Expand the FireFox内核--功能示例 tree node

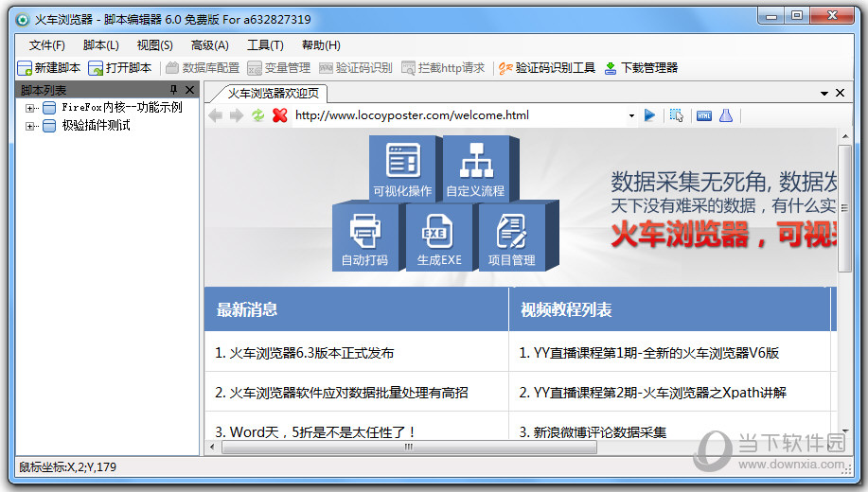click(x=29, y=108)
